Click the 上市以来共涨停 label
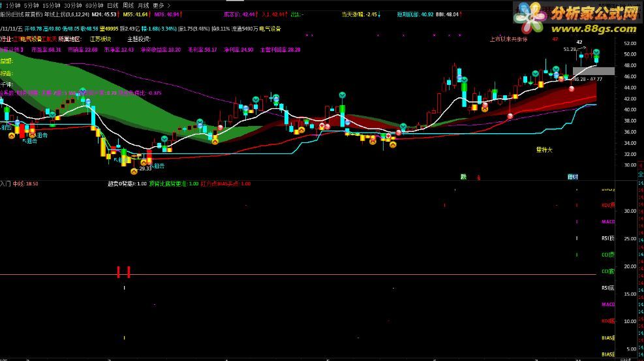Viewport: 644px width, 361px height. 508,39
